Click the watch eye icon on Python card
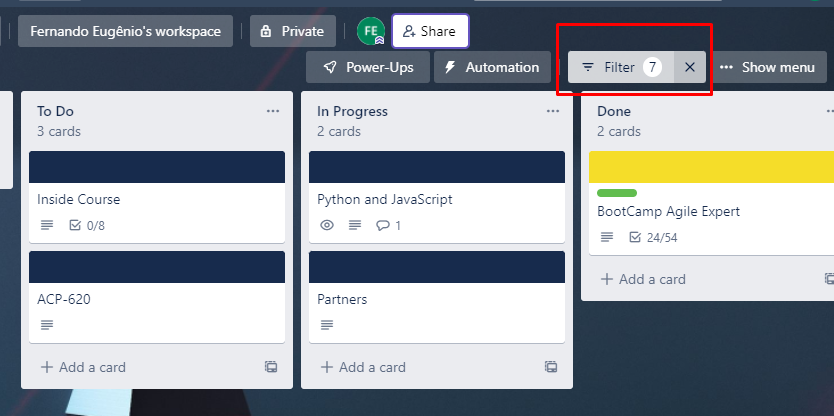This screenshot has height=416, width=834. 327,225
